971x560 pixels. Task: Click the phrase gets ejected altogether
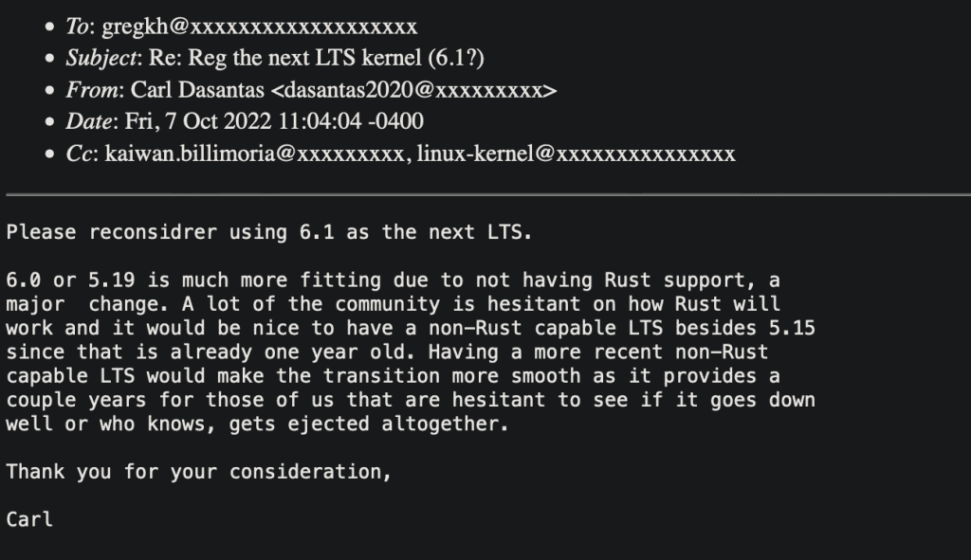(x=369, y=425)
